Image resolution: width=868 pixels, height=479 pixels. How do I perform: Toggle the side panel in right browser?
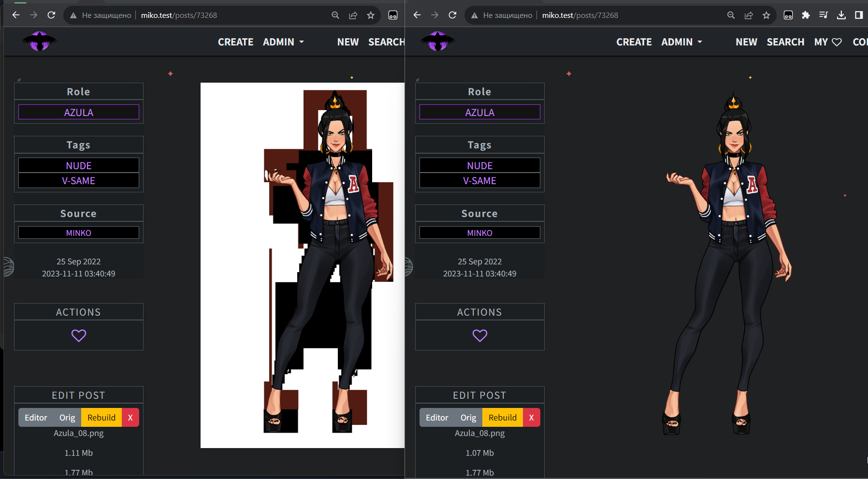(x=859, y=15)
